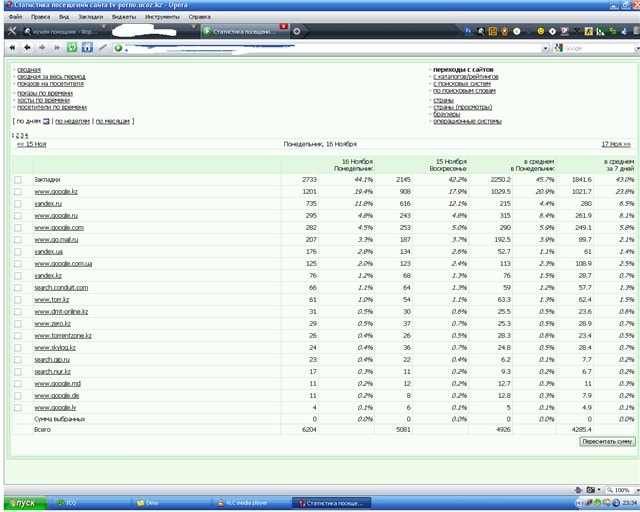This screenshot has width=640, height=512.
Task: Open 'сводная за весь период' link
Action: tap(51, 77)
